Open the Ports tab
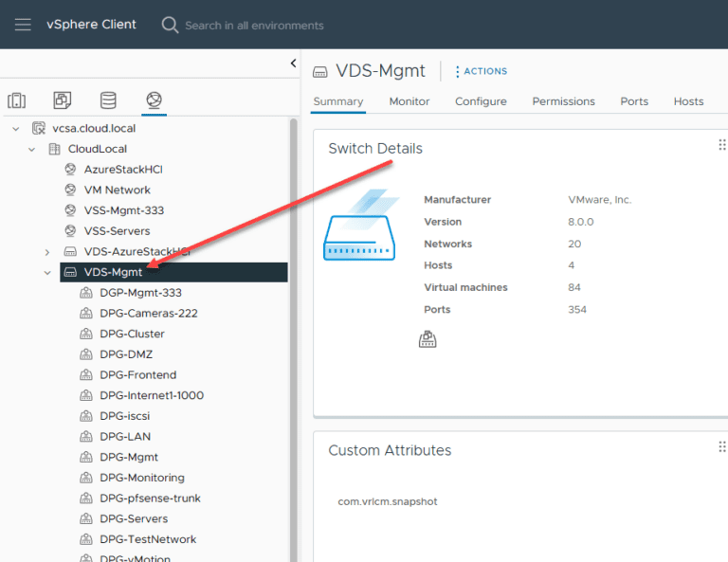Image resolution: width=728 pixels, height=562 pixels. click(x=634, y=101)
